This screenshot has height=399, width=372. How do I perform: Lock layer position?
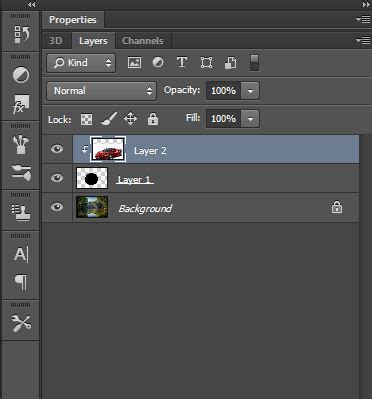point(130,119)
